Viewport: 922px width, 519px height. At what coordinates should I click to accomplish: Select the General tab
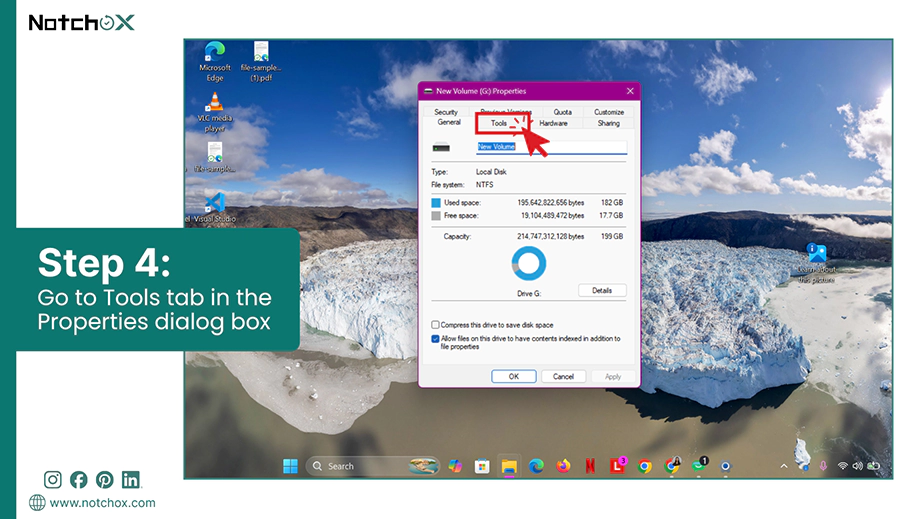pos(449,122)
